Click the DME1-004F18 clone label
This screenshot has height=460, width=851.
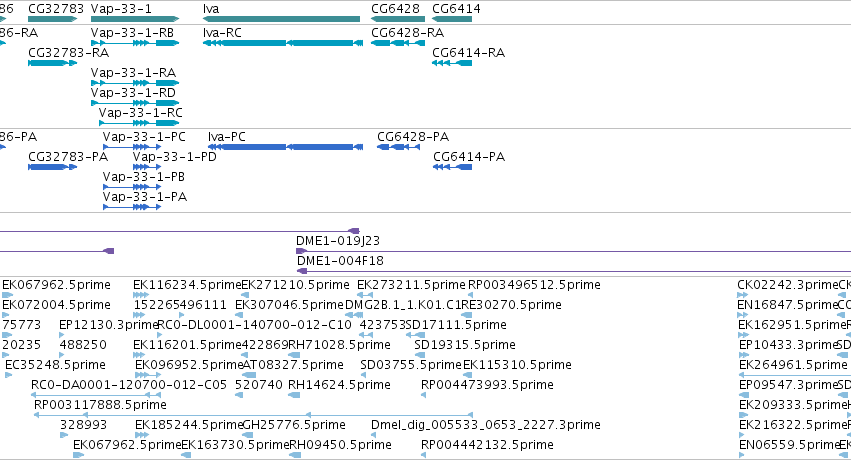click(340, 260)
